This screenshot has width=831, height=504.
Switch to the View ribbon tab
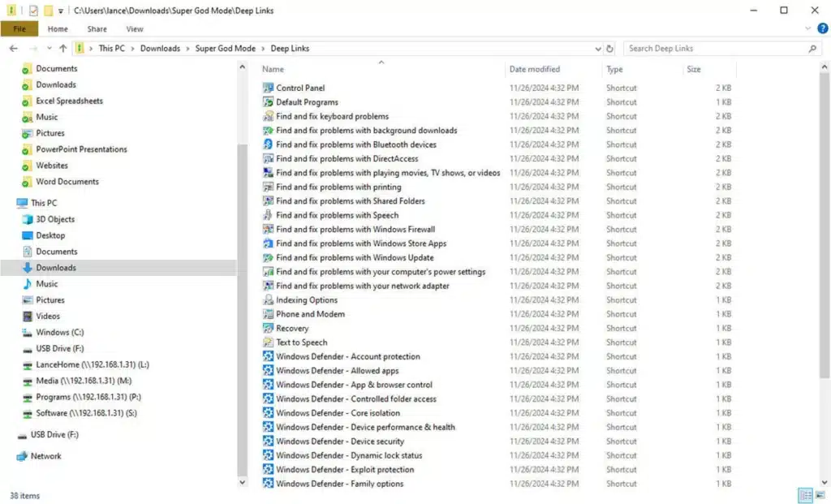coord(135,29)
